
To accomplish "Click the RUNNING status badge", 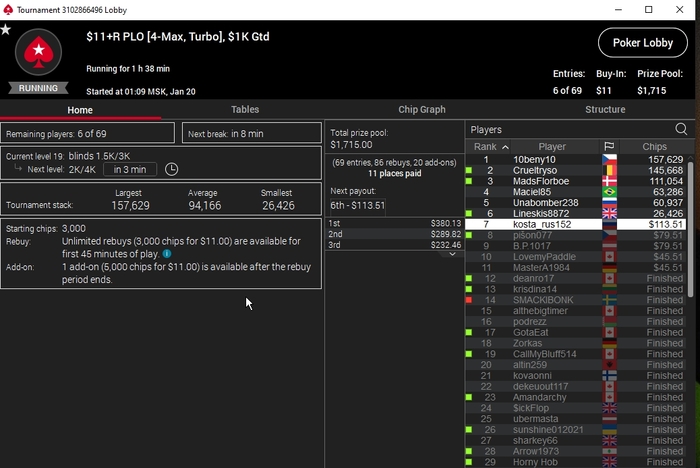I will [x=38, y=88].
